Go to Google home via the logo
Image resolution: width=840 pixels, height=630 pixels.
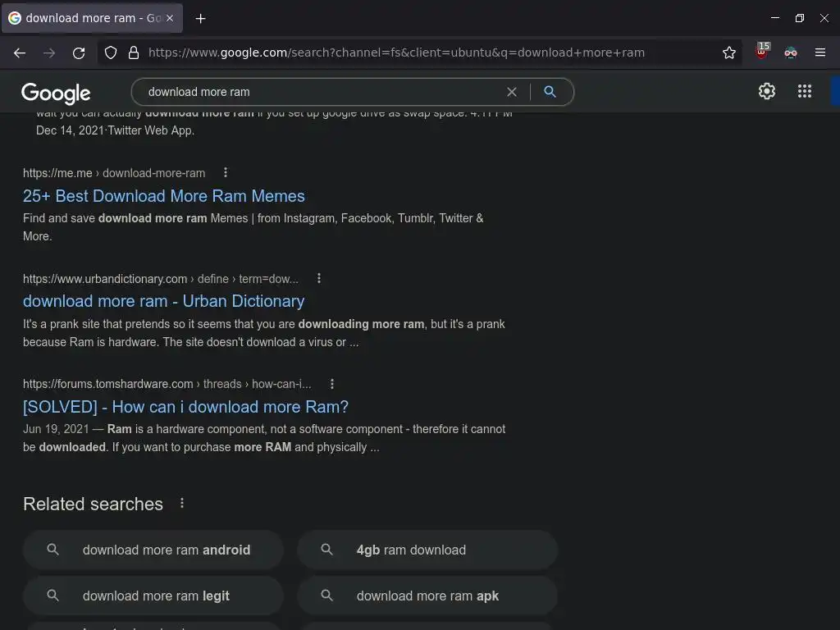pyautogui.click(x=56, y=94)
